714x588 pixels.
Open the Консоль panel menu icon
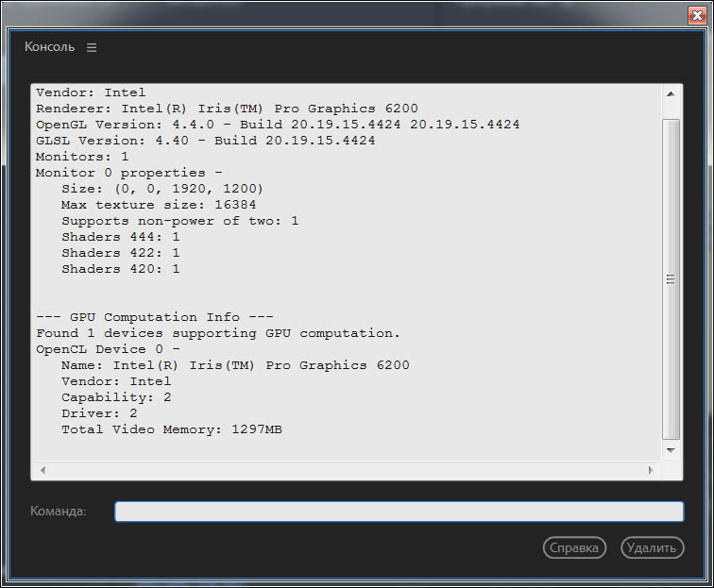92,47
